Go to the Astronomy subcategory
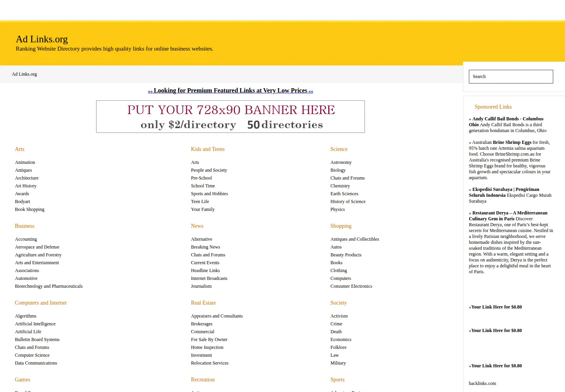The height and width of the screenshot is (392, 565). (x=341, y=162)
